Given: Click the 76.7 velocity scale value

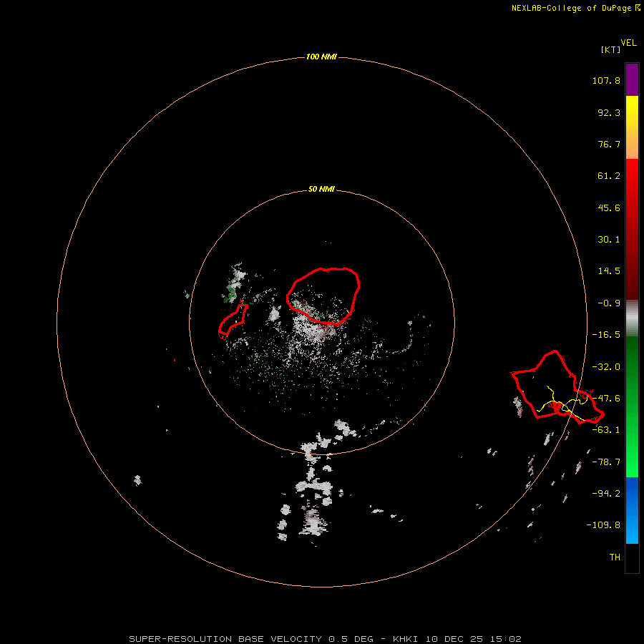Looking at the screenshot, I should (609, 144).
